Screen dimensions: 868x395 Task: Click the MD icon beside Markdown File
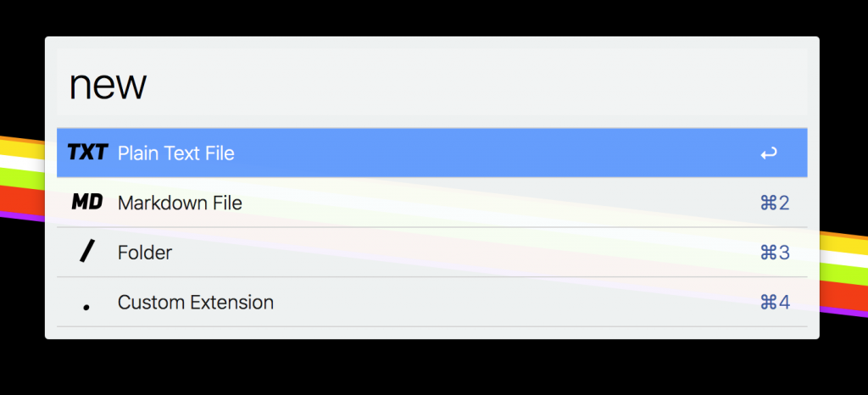(86, 203)
